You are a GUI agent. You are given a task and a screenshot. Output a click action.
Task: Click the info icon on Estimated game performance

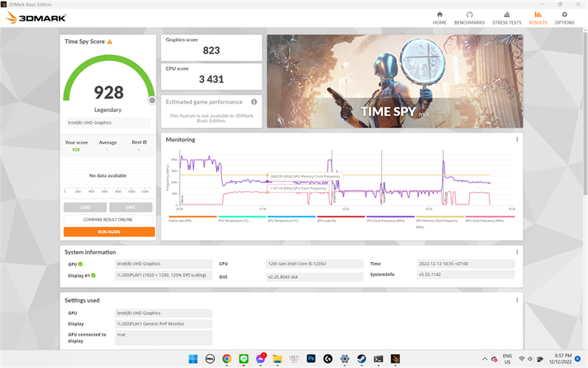pos(254,102)
